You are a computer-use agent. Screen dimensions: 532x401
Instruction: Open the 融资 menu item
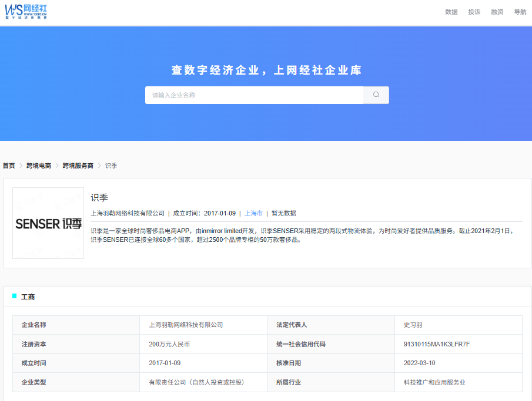pyautogui.click(x=497, y=12)
